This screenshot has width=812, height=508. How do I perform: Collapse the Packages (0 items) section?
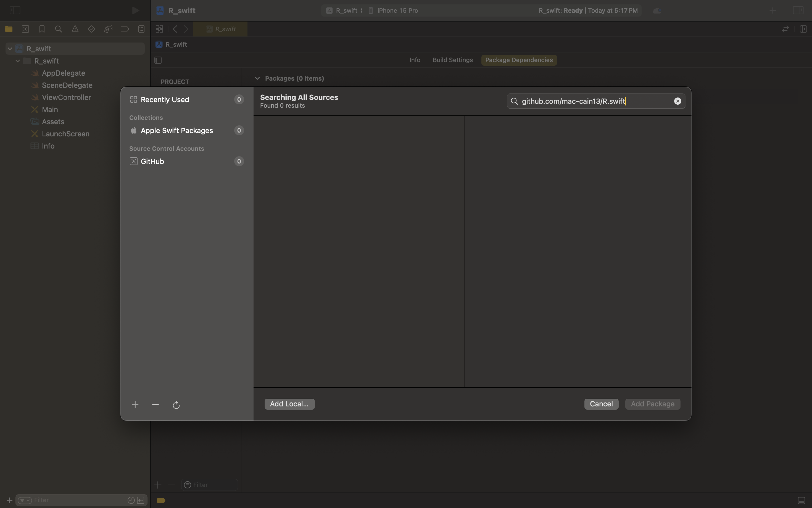pos(257,78)
